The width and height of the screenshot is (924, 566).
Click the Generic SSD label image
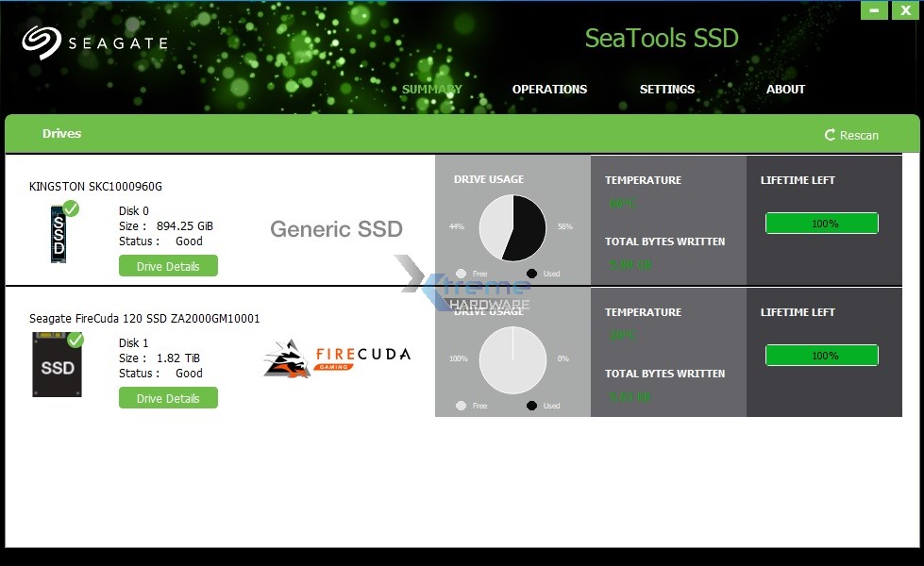pyautogui.click(x=336, y=229)
